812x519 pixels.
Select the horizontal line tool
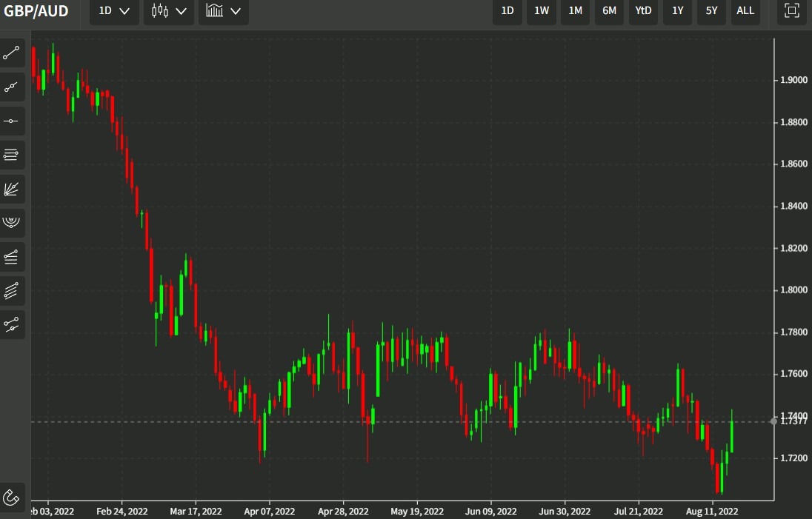coord(11,121)
